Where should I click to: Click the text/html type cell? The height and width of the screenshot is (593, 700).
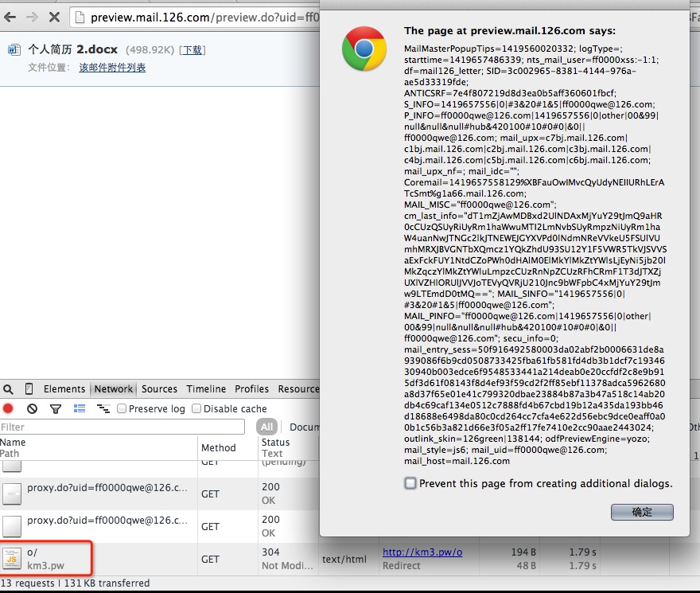[x=344, y=559]
